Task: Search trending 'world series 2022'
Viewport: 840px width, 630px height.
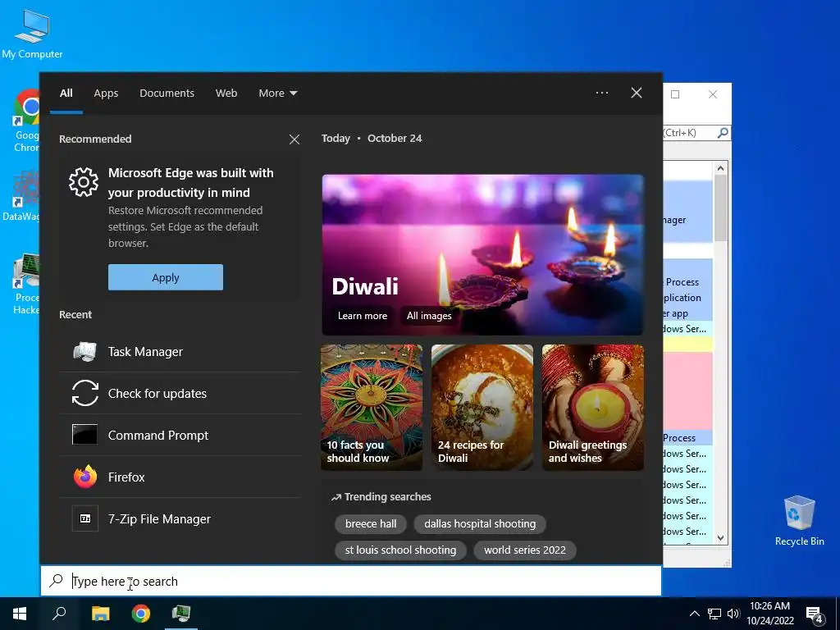Action: [x=525, y=550]
